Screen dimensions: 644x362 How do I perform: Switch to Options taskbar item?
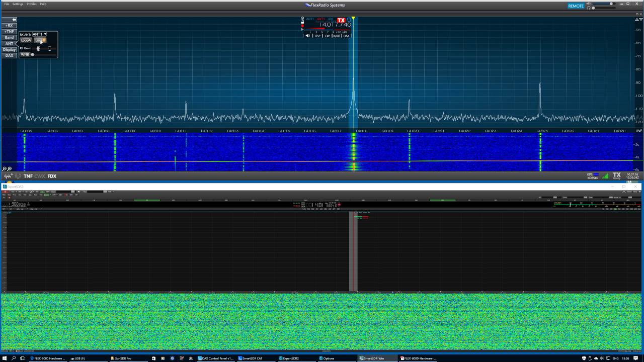337,358
